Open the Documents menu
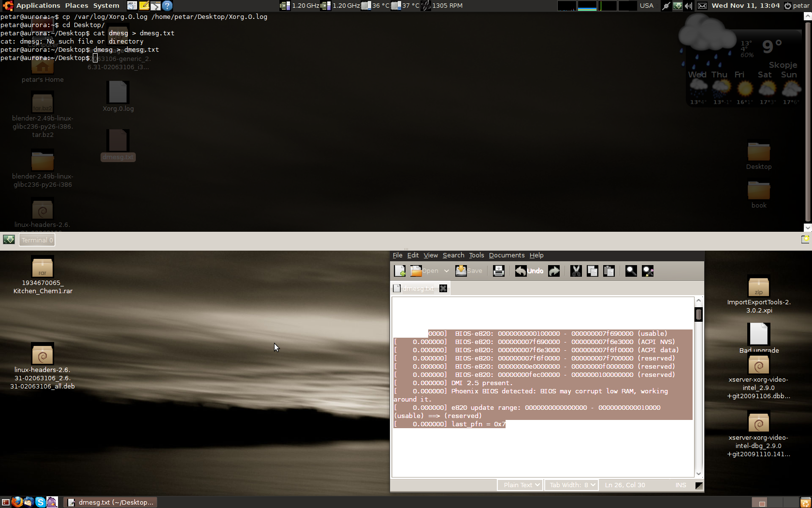Image resolution: width=812 pixels, height=508 pixels. 506,255
